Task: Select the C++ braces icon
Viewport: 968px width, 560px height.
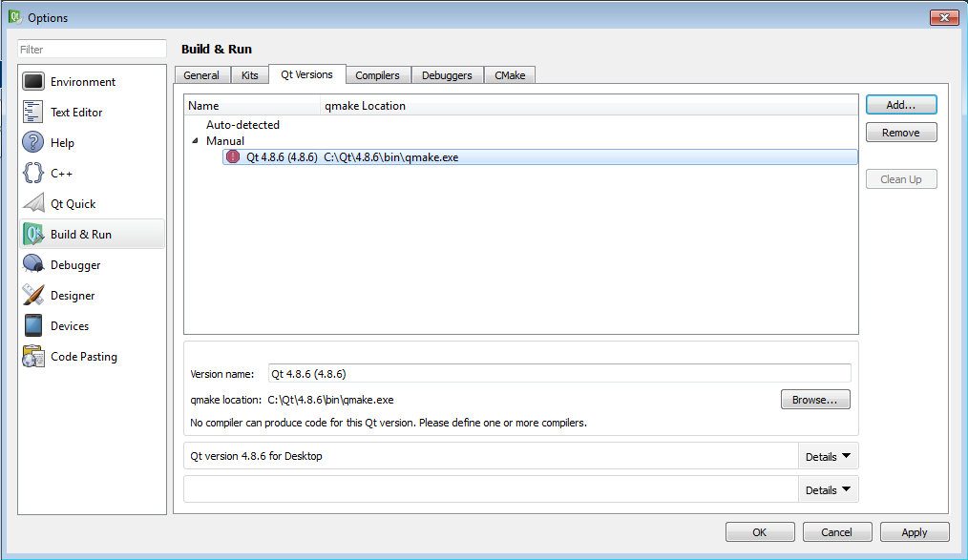Action: point(32,174)
